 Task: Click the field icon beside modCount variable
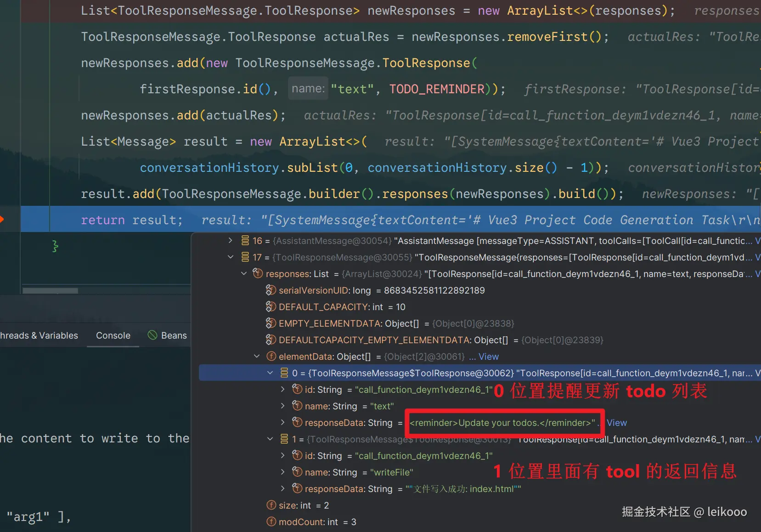point(271,521)
